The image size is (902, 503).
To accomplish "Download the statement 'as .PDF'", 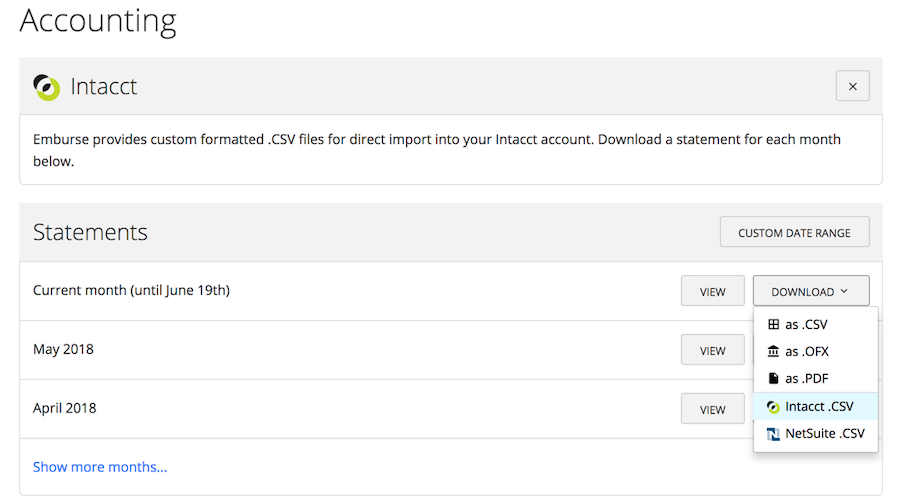I will (807, 379).
